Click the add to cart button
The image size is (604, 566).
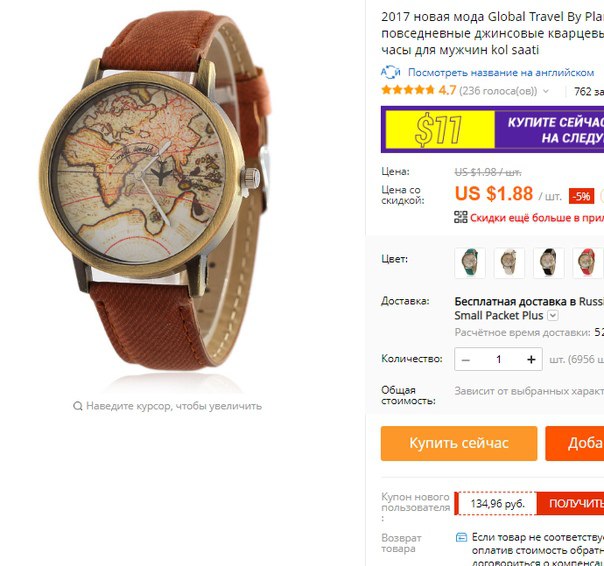pyautogui.click(x=575, y=443)
